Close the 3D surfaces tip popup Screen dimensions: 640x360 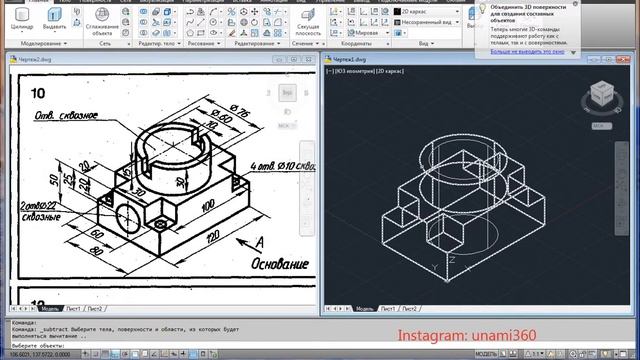(x=575, y=4)
